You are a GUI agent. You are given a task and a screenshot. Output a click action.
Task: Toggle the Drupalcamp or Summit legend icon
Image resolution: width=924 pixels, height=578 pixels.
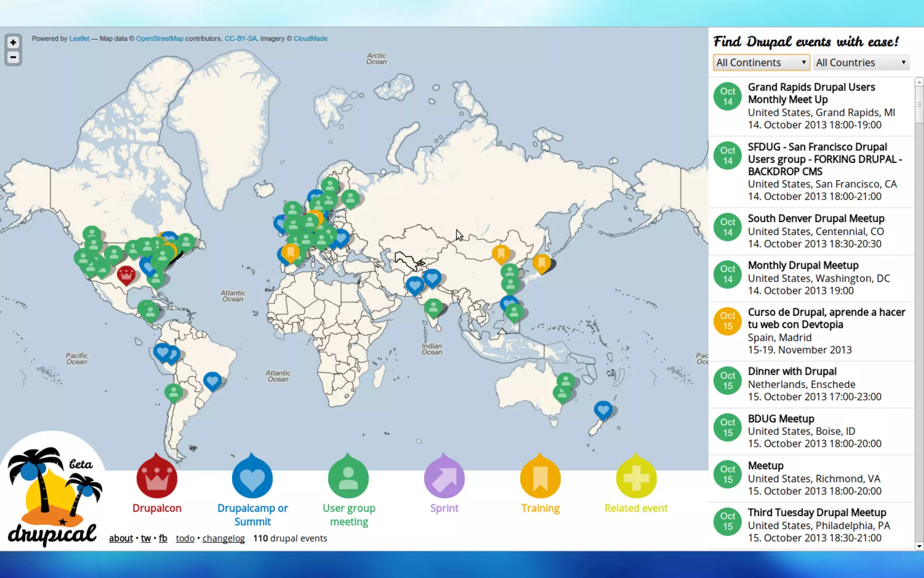(x=252, y=478)
